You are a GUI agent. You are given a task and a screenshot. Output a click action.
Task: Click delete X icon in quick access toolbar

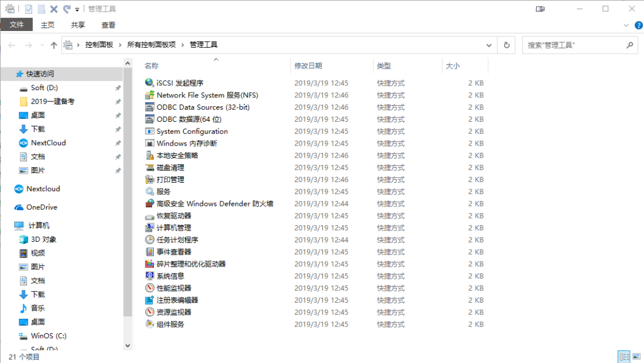[54, 9]
